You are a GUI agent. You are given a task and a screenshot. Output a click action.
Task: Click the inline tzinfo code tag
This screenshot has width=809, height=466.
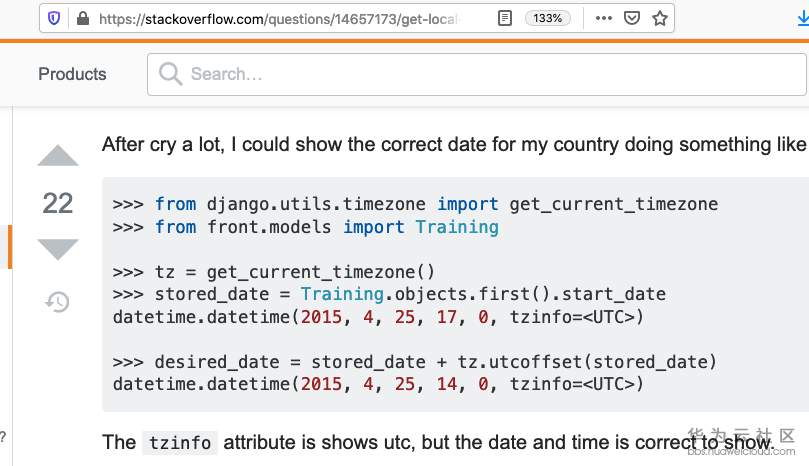[x=181, y=443]
